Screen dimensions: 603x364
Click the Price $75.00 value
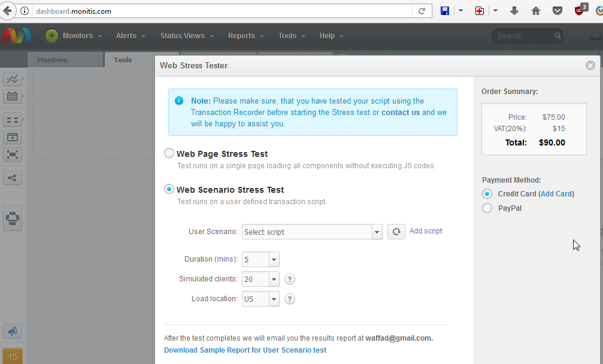tap(554, 117)
